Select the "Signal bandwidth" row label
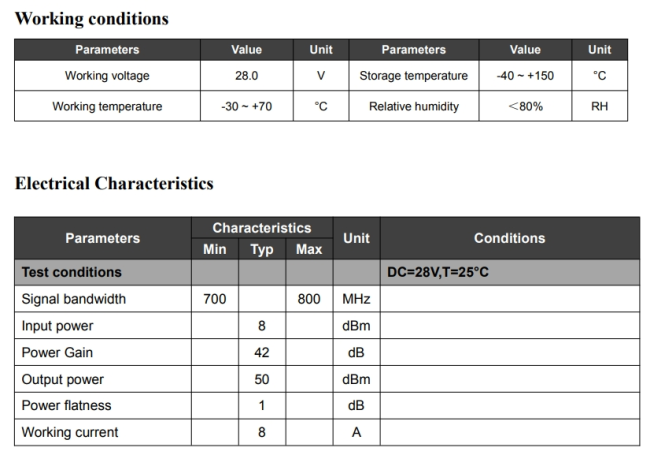Viewport: 650px width, 455px height. pyautogui.click(x=74, y=299)
